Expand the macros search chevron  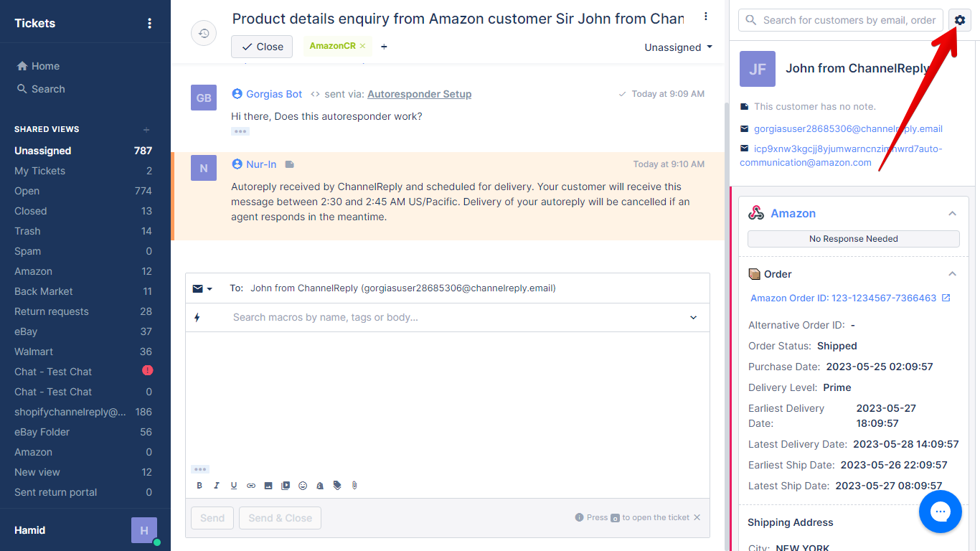click(x=693, y=317)
